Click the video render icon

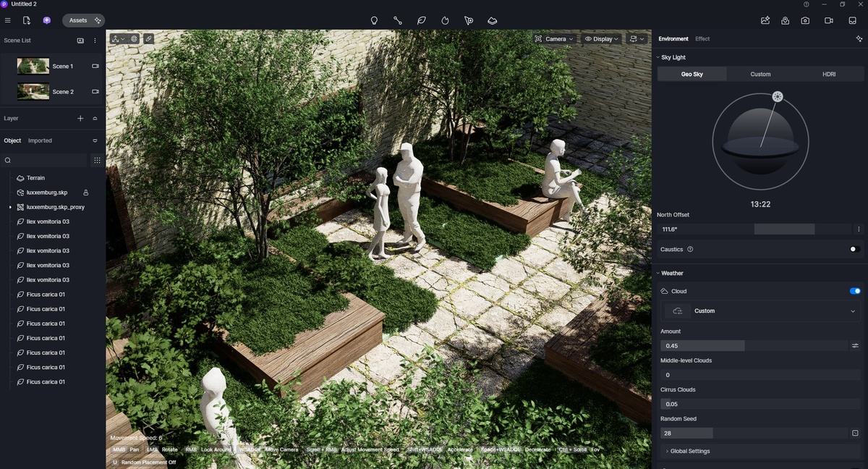[x=829, y=20]
